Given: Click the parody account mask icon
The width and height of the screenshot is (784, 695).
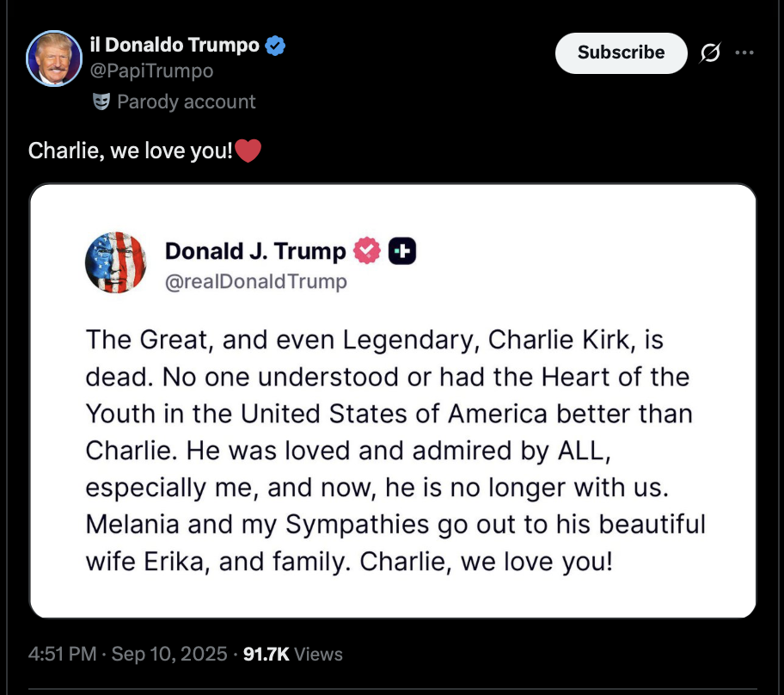Looking at the screenshot, I should click(101, 101).
